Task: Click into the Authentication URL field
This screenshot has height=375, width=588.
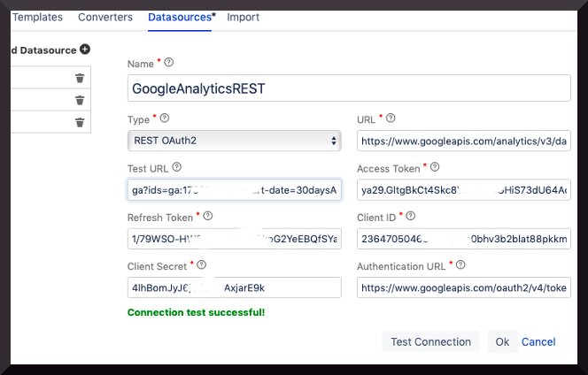Action: 464,287
